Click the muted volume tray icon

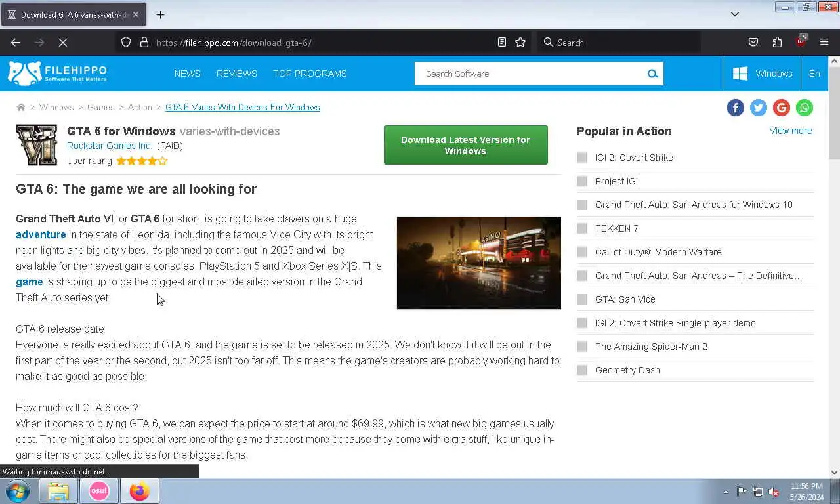[774, 492]
